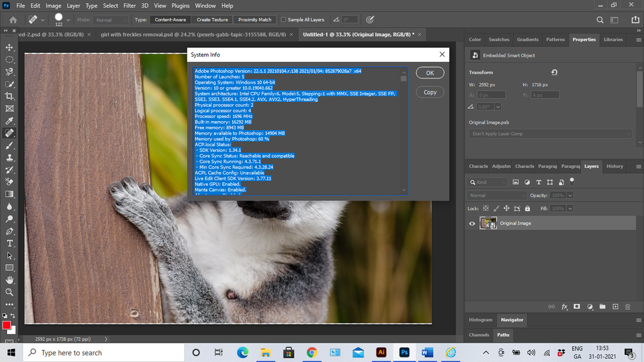This screenshot has width=644, height=362.
Task: Click the red foreground color swatch
Action: point(6,325)
